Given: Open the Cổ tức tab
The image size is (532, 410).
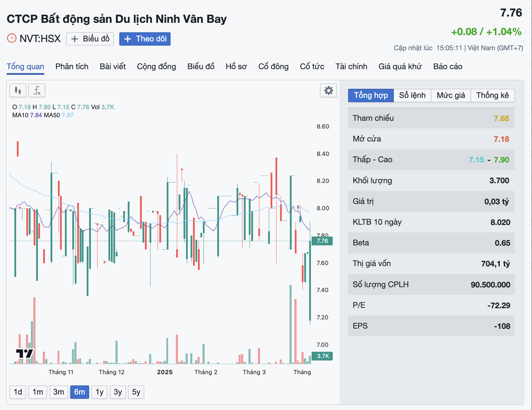Looking at the screenshot, I should 312,67.
